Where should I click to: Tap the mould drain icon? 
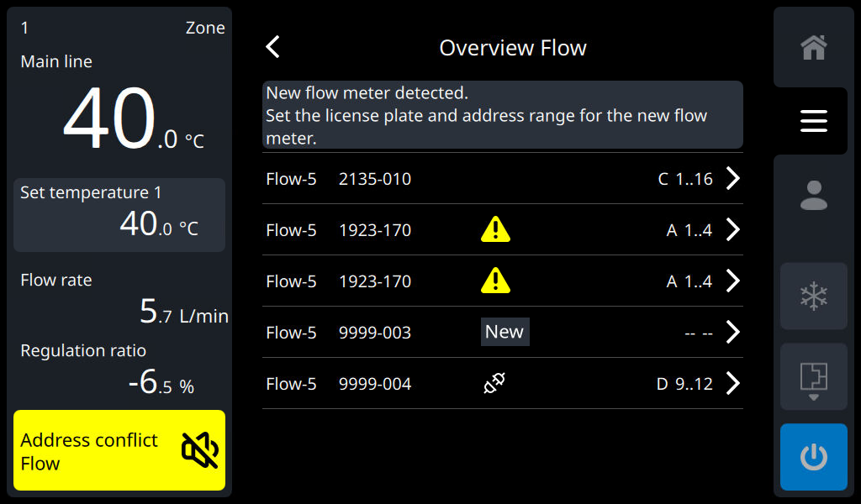coord(813,376)
